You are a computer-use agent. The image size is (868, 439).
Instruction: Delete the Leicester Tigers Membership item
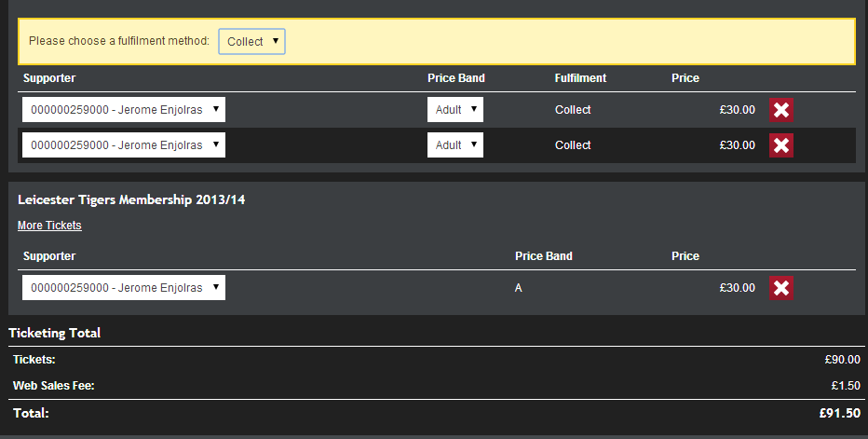[x=781, y=288]
